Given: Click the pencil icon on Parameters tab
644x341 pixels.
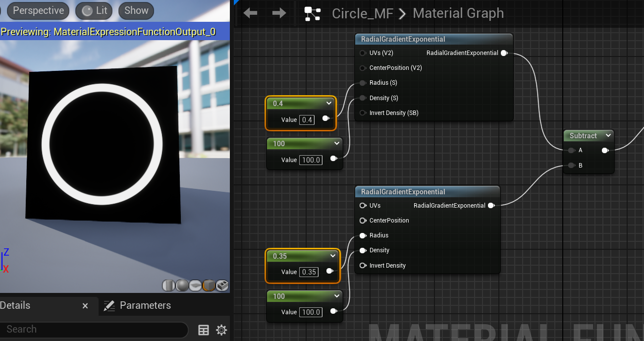Looking at the screenshot, I should point(109,306).
